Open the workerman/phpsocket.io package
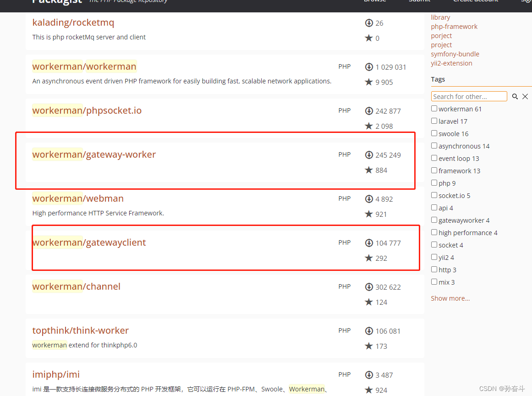Viewport: 532px width, 396px height. tap(87, 110)
